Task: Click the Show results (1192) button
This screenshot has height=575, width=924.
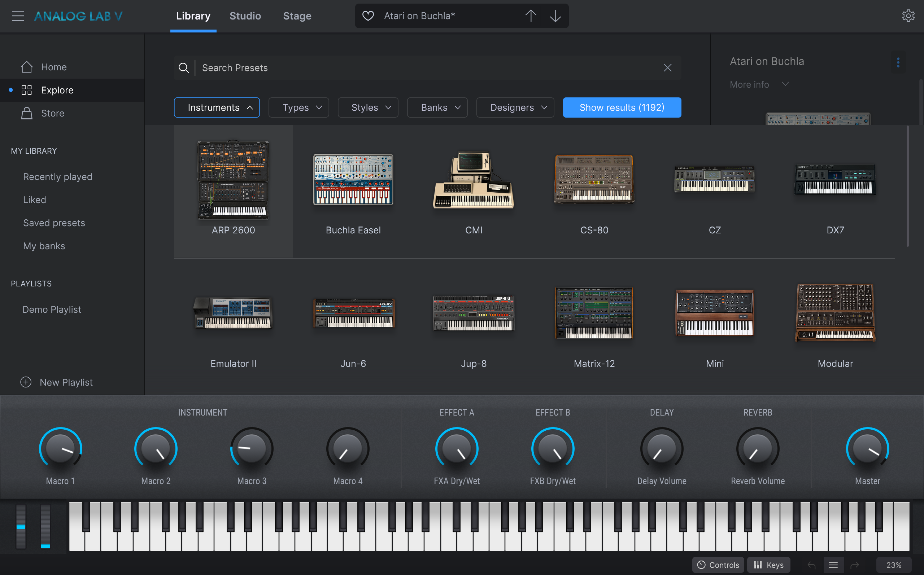Action: tap(622, 107)
